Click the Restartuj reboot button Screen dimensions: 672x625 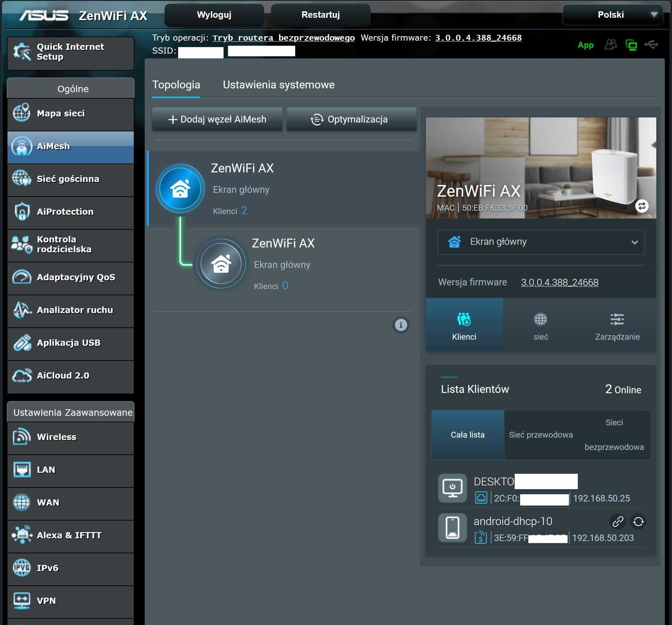(321, 15)
